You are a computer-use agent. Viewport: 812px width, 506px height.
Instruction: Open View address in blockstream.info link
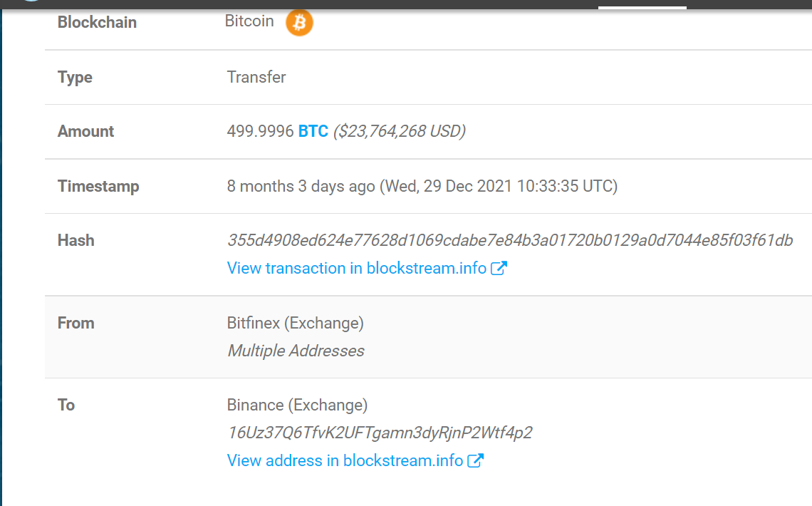coord(345,460)
